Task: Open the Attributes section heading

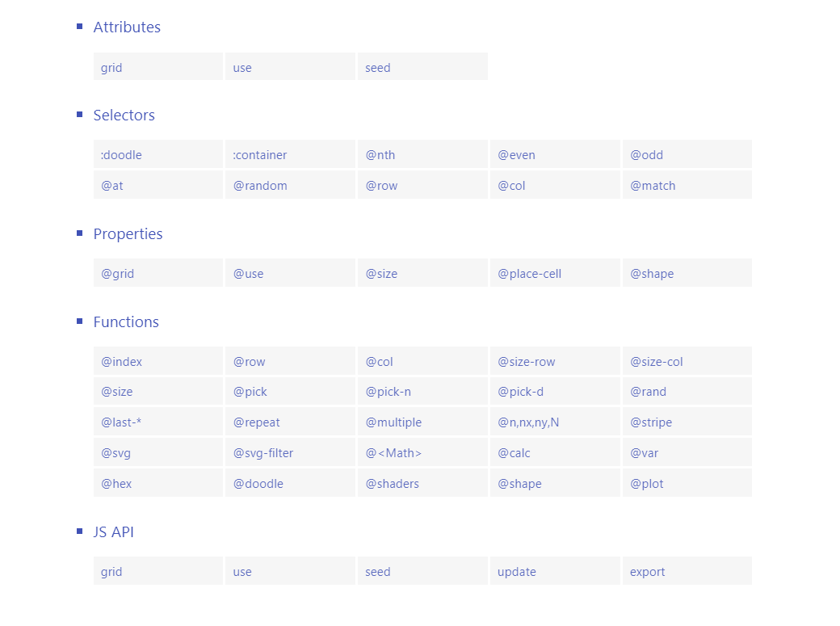Action: click(127, 27)
